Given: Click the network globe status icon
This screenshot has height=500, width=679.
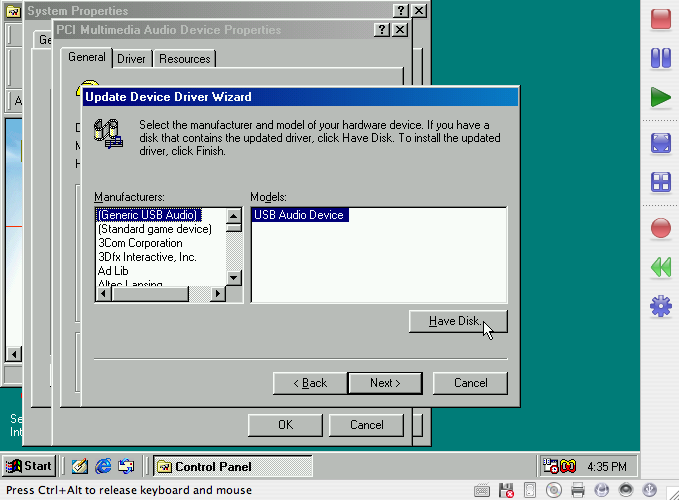Looking at the screenshot, I should click(601, 490).
